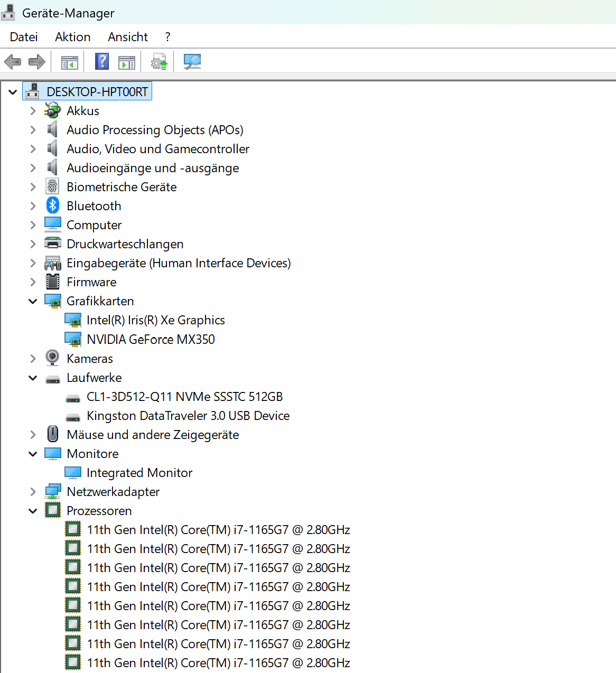Expand the Netzwerkadapter category
Image resolution: width=616 pixels, height=673 pixels.
click(x=33, y=491)
